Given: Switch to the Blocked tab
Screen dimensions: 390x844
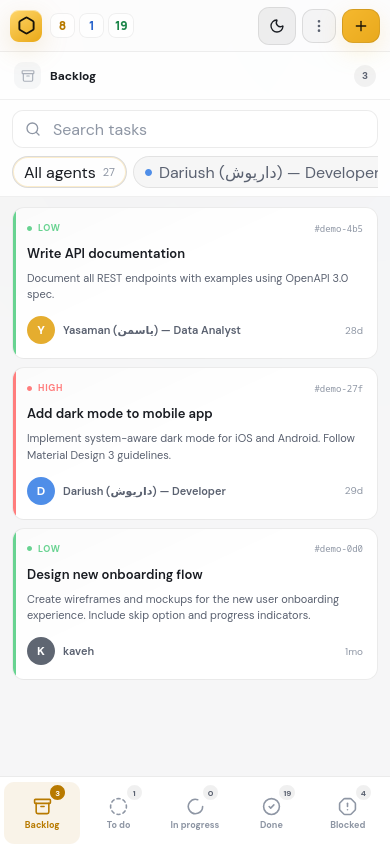Looking at the screenshot, I should point(348,813).
